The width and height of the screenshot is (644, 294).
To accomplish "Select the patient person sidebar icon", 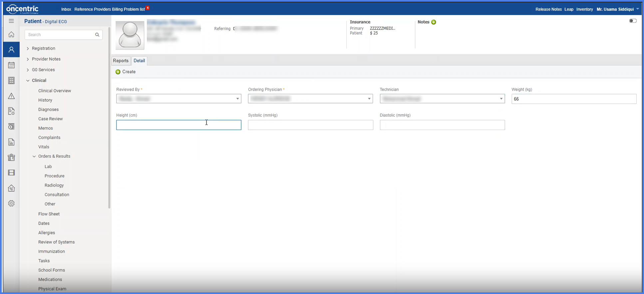I will point(11,50).
